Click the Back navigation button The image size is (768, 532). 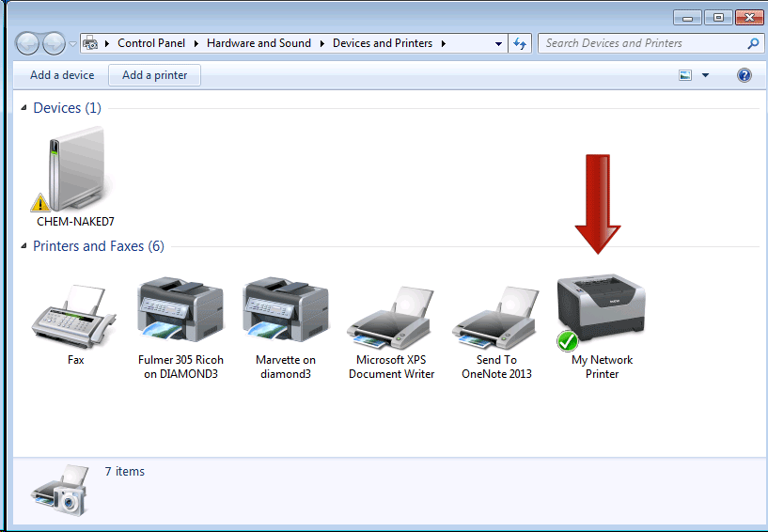point(29,43)
